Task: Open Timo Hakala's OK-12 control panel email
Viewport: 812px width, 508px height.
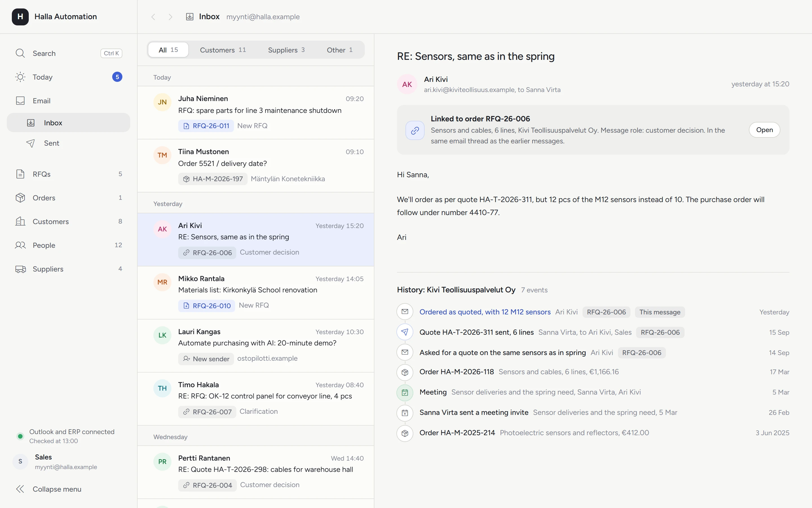Action: [x=256, y=398]
